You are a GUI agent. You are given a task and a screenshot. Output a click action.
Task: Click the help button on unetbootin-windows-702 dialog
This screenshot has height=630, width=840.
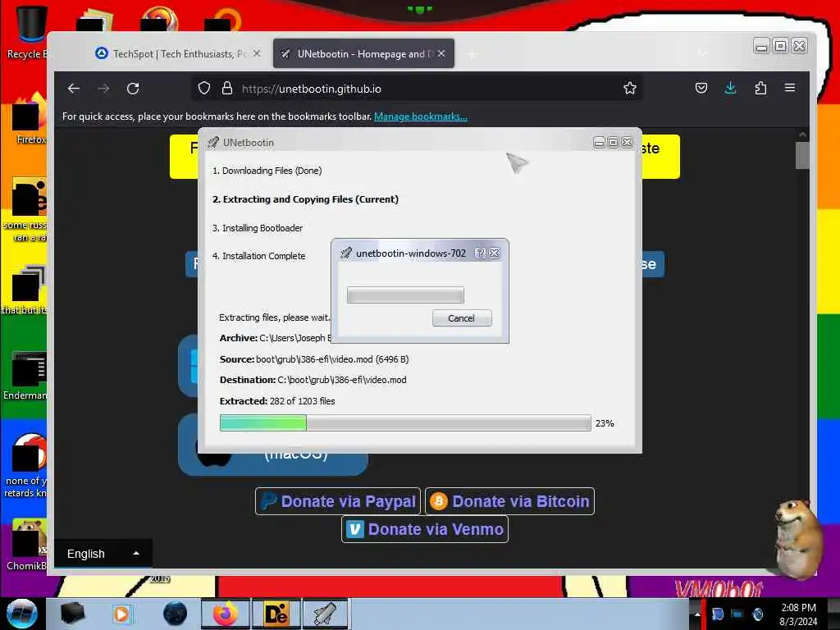pos(480,253)
